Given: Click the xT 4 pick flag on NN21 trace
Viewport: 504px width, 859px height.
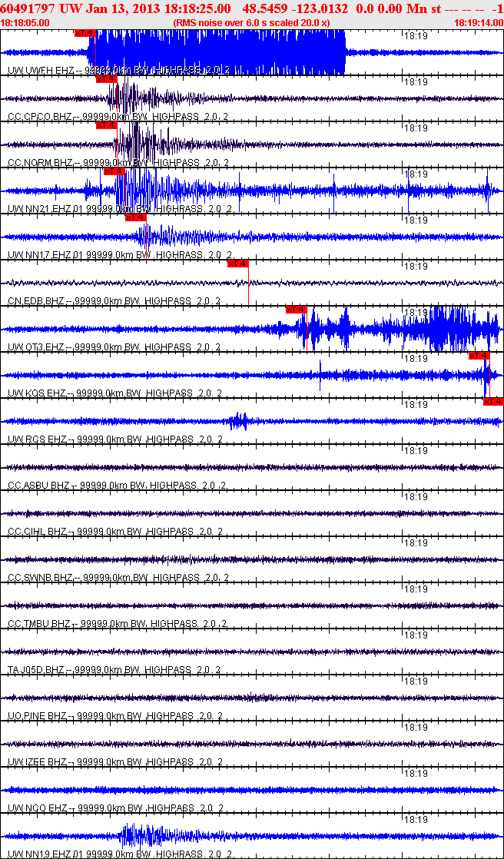Looking at the screenshot, I should click(114, 171).
